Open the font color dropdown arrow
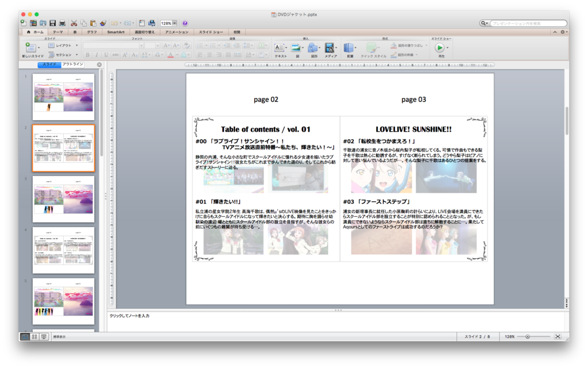Viewport: 588px width, 368px height. click(x=177, y=55)
